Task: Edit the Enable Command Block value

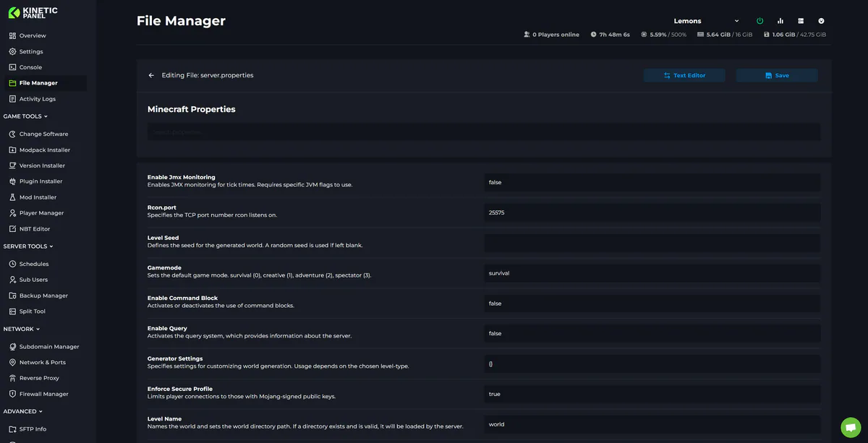Action: point(652,304)
